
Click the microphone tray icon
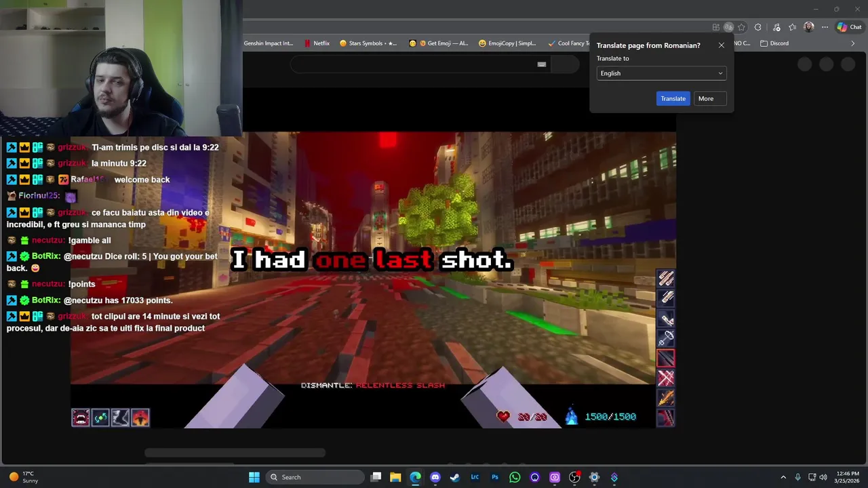tap(797, 477)
